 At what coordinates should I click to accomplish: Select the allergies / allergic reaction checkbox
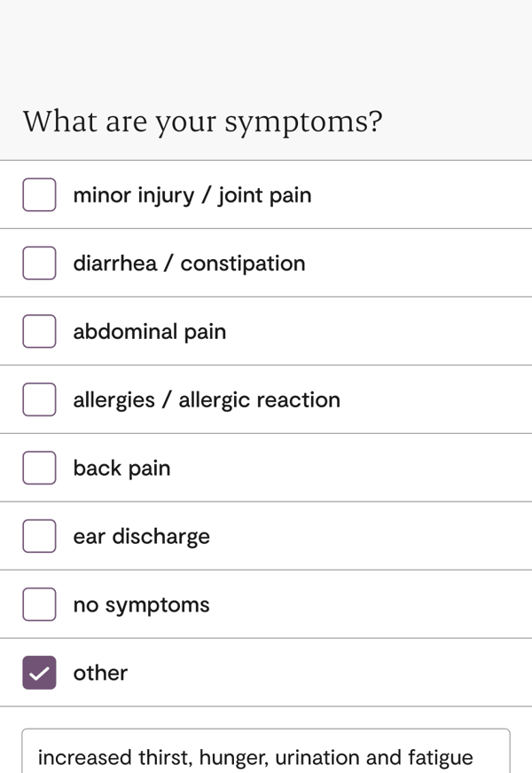coord(39,400)
